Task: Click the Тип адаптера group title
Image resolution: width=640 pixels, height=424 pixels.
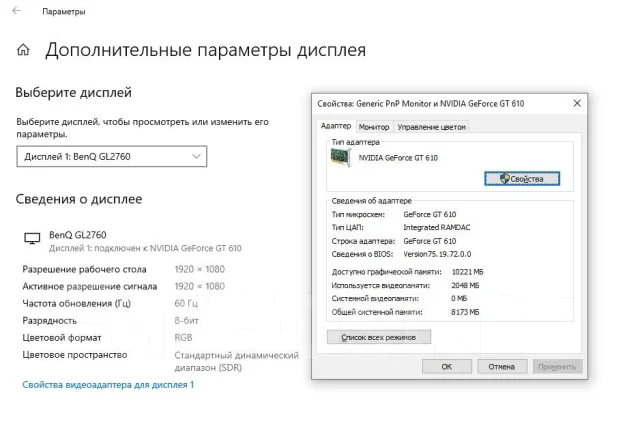Action: click(356, 142)
